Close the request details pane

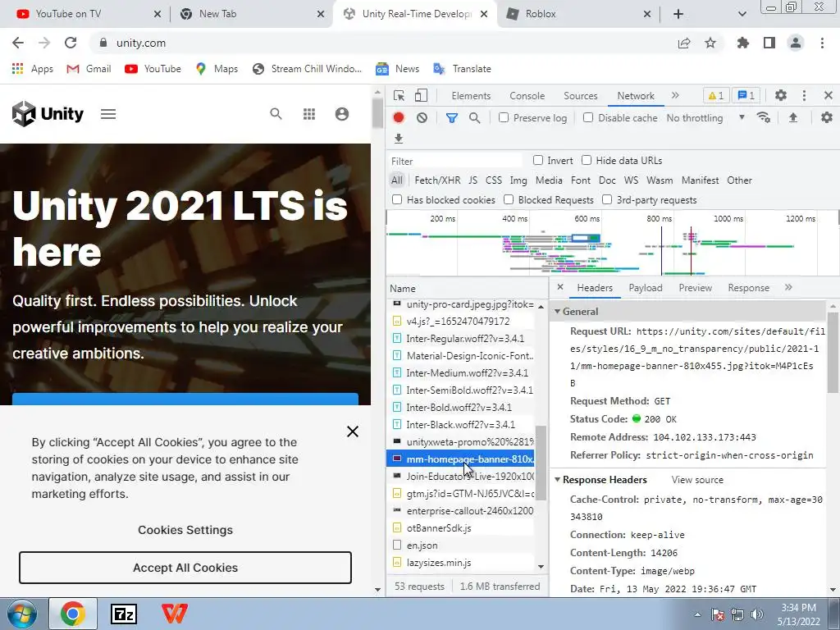[x=559, y=287]
